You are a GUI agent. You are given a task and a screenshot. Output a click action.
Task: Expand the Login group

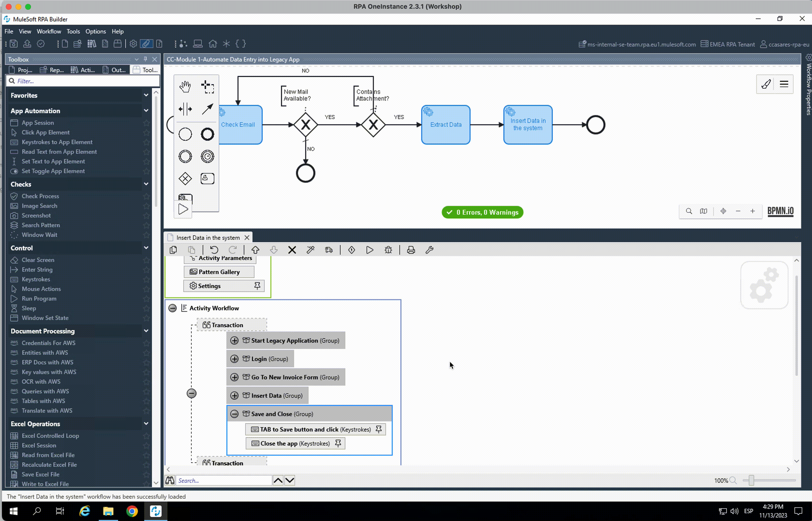coord(234,359)
